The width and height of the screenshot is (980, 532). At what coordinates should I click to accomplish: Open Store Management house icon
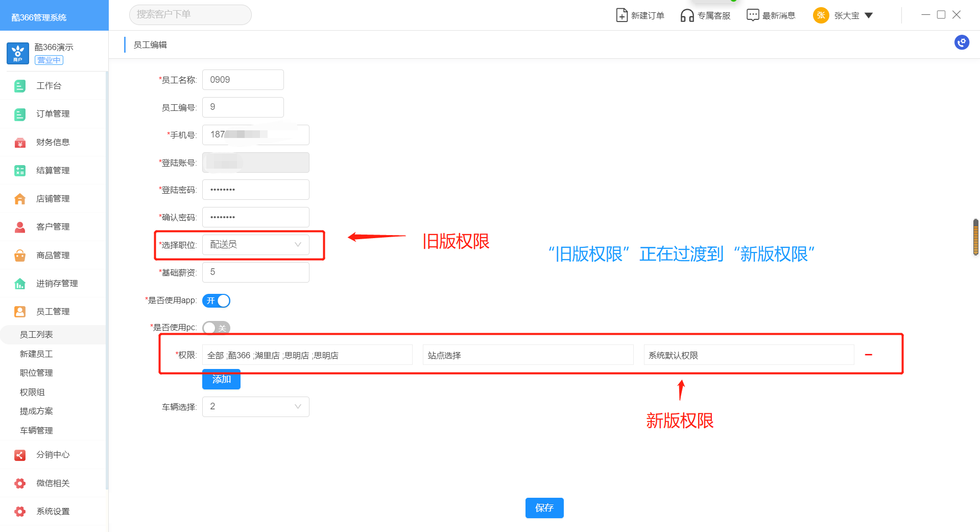[x=20, y=199]
